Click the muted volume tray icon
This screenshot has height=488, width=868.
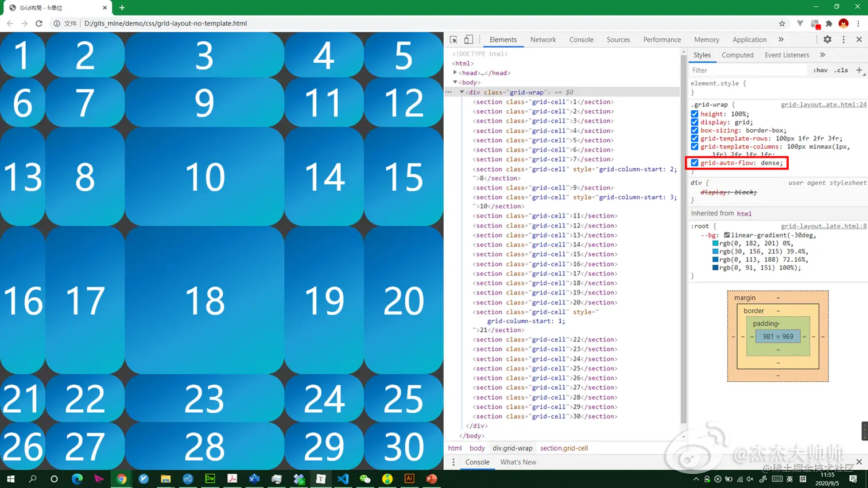click(x=750, y=479)
